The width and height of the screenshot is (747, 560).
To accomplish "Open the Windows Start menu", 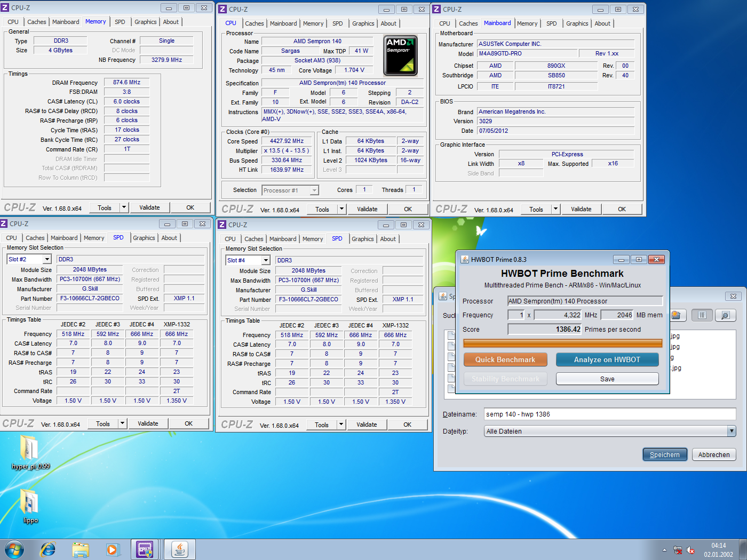I will point(14,549).
